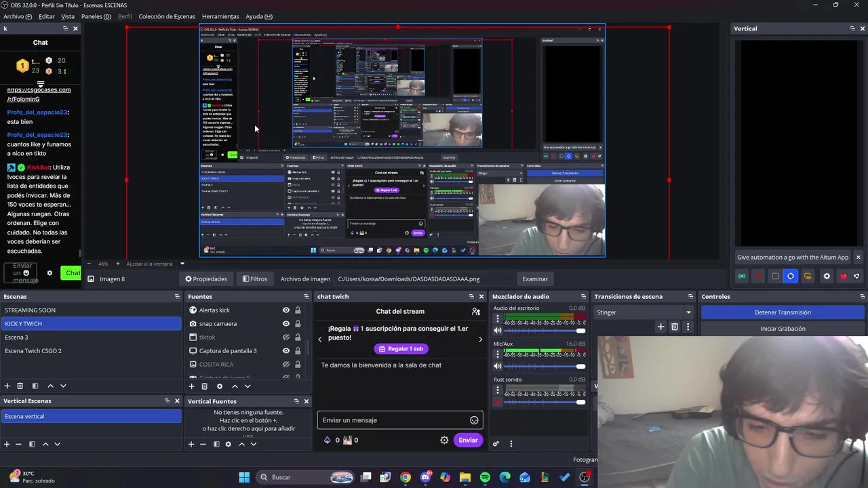
Task: Remove selected source using Fuentes trash icon
Action: click(x=204, y=386)
